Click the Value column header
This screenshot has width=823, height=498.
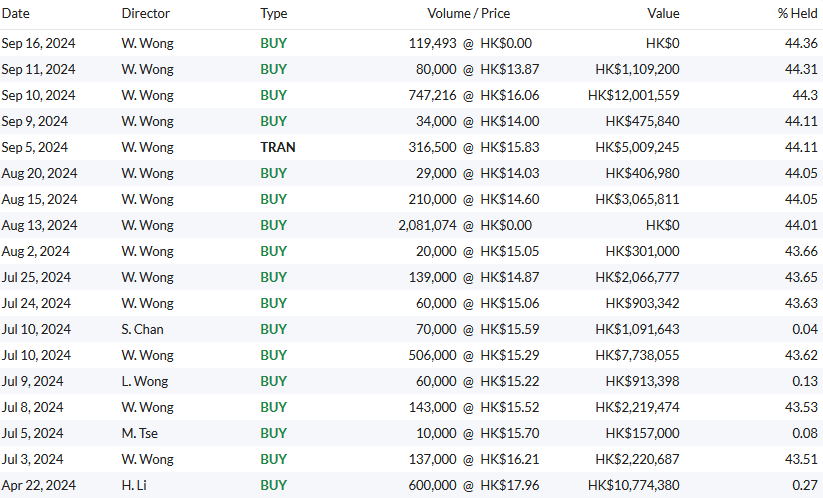click(x=662, y=13)
